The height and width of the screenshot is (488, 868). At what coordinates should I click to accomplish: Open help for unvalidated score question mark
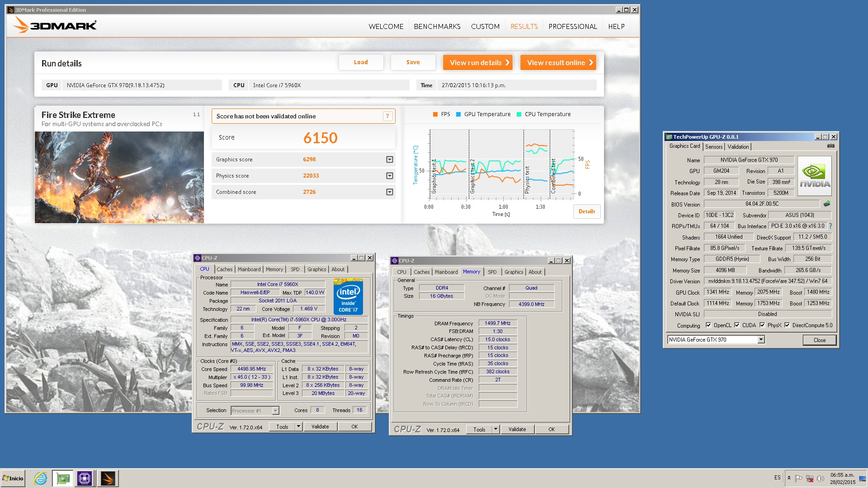point(387,116)
